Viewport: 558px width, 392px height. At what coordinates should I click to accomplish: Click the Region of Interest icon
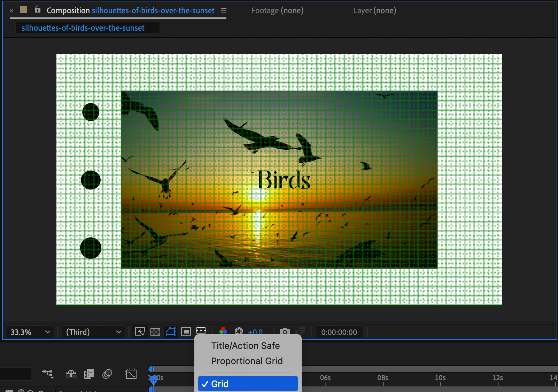(x=186, y=332)
